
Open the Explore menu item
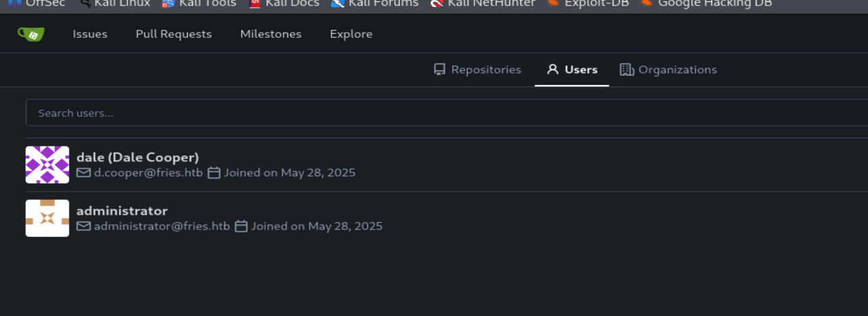(351, 34)
